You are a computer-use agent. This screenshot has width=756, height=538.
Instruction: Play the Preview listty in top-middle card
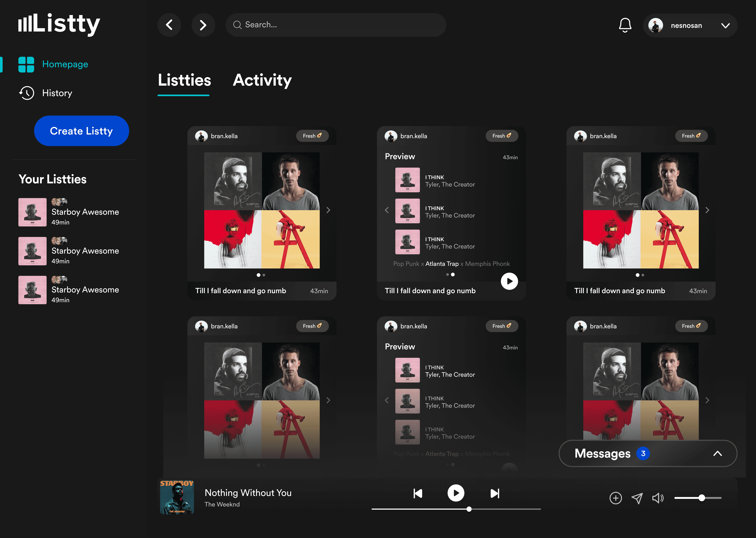tap(509, 281)
